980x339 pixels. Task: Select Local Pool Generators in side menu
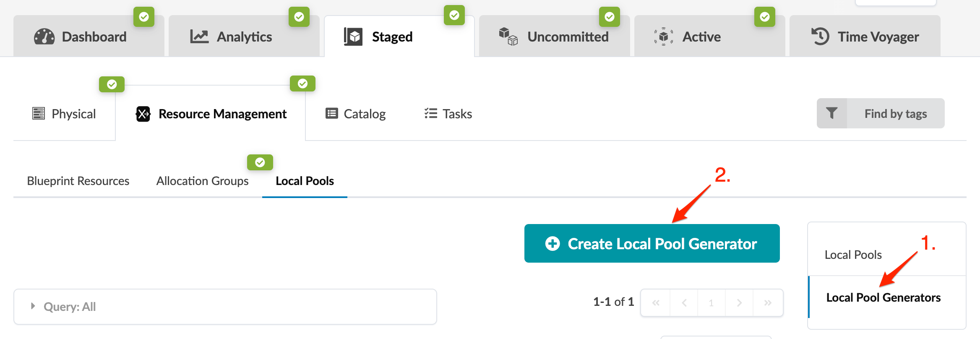(883, 297)
